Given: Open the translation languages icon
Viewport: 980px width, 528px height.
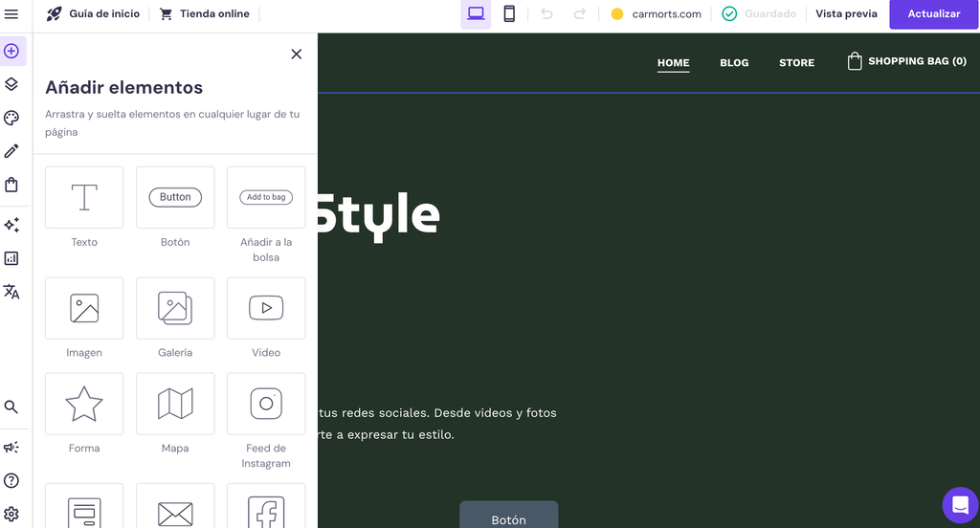Looking at the screenshot, I should (11, 292).
